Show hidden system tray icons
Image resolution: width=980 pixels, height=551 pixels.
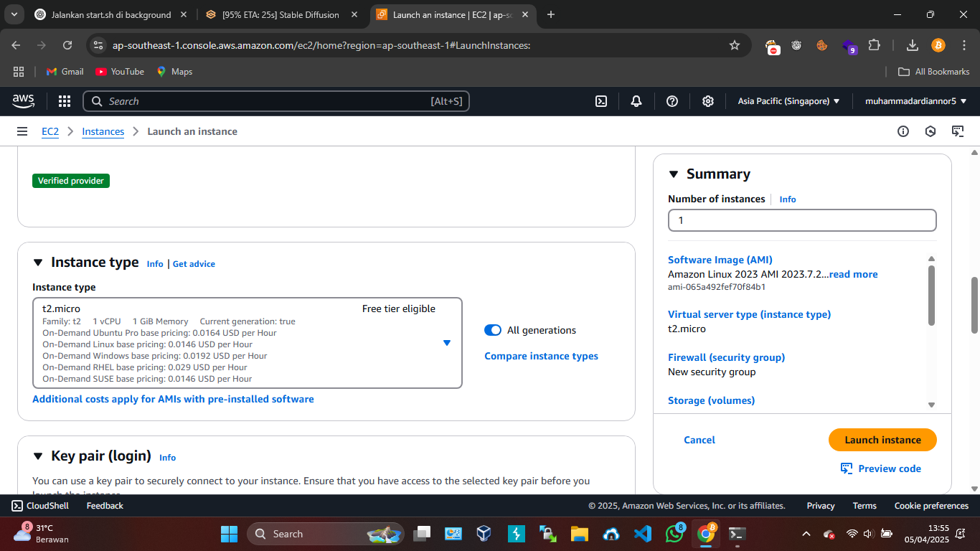[x=806, y=534]
